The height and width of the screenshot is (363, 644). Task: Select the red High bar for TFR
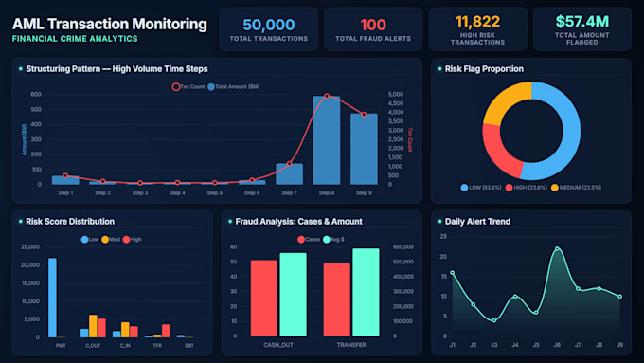coord(166,331)
